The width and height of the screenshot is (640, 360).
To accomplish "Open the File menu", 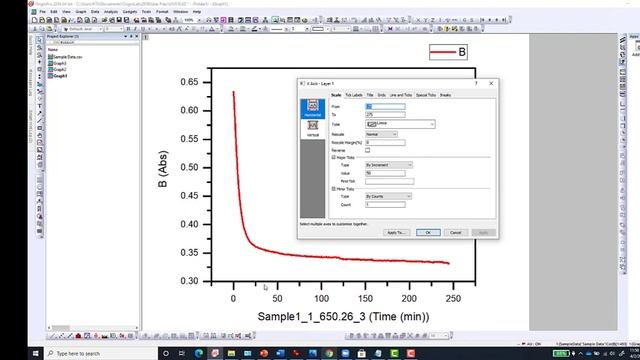I will (42, 12).
